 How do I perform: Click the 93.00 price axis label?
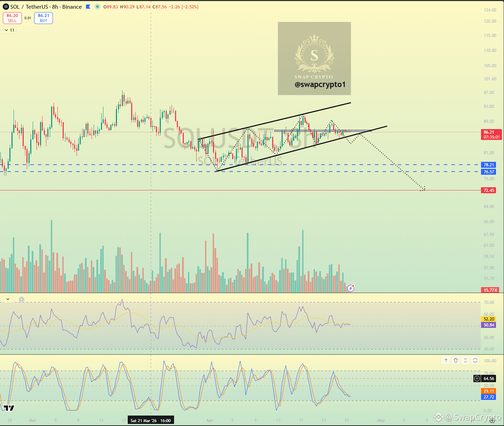pyautogui.click(x=489, y=106)
